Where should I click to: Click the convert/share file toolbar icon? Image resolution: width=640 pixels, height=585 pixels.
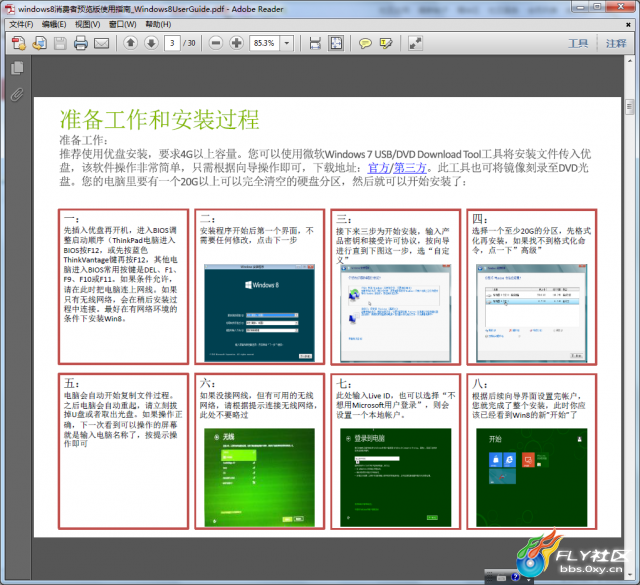[x=40, y=43]
